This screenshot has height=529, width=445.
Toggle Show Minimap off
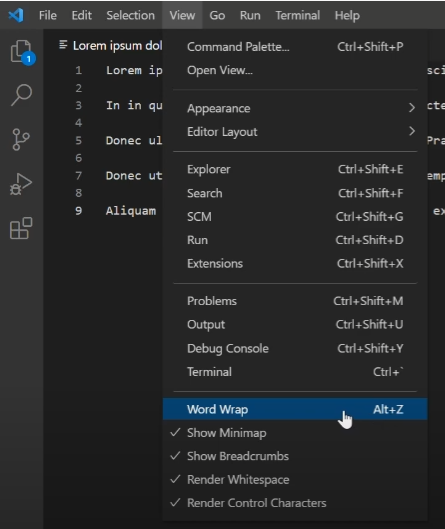[295, 433]
